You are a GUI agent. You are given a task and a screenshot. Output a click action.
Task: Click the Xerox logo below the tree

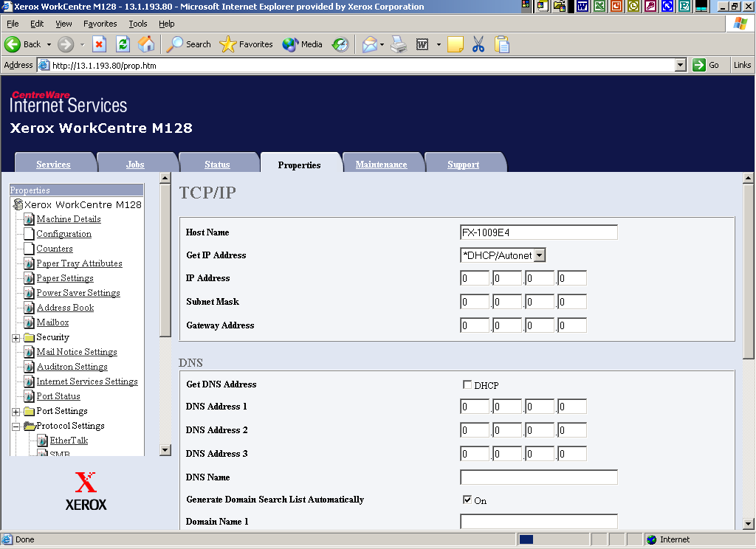tap(86, 491)
